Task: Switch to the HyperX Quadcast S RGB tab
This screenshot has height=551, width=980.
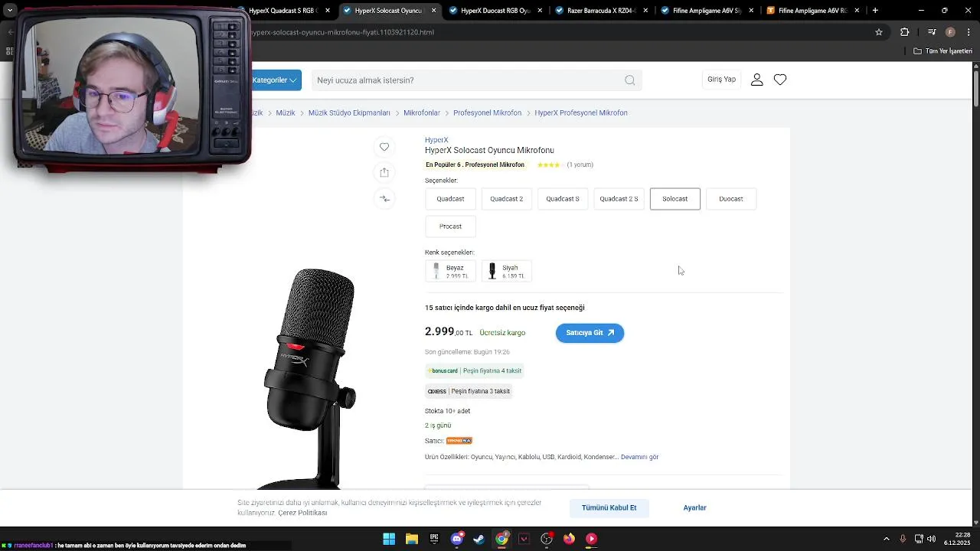Action: point(283,11)
